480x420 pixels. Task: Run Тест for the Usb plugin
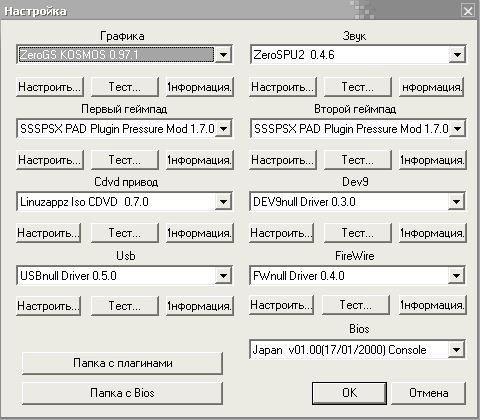click(125, 306)
